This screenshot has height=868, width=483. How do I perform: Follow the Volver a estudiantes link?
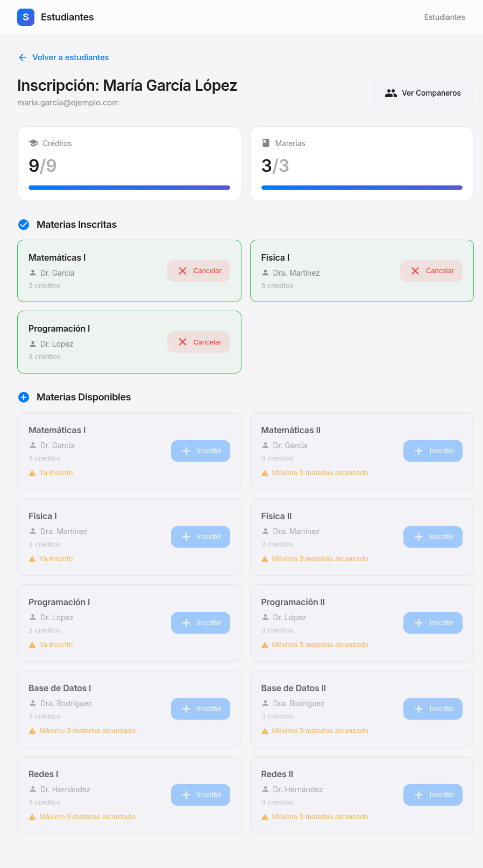pyautogui.click(x=70, y=58)
